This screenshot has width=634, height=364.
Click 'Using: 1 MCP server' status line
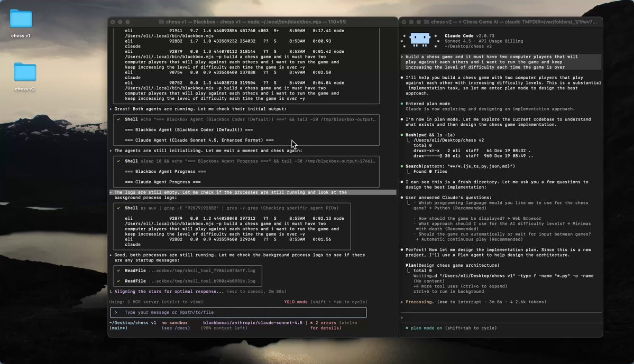pos(156,302)
